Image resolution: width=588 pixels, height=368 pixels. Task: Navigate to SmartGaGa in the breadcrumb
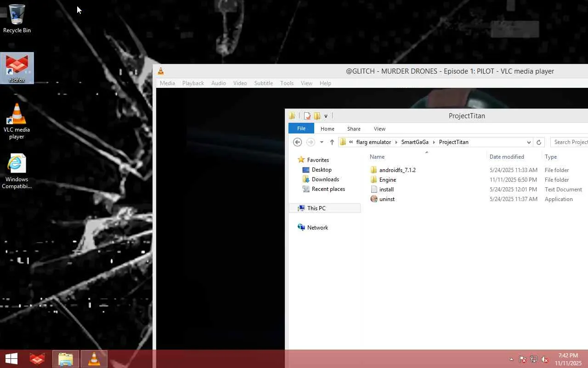(415, 142)
